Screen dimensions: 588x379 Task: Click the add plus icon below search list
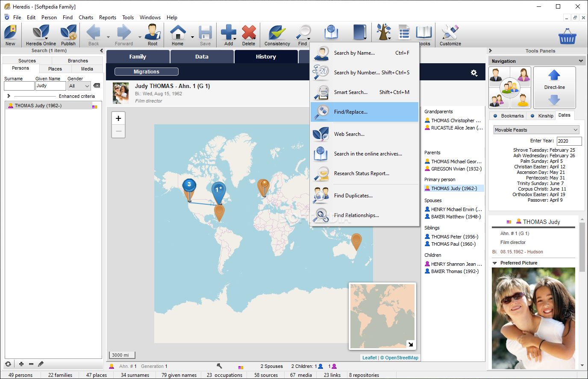pos(21,364)
